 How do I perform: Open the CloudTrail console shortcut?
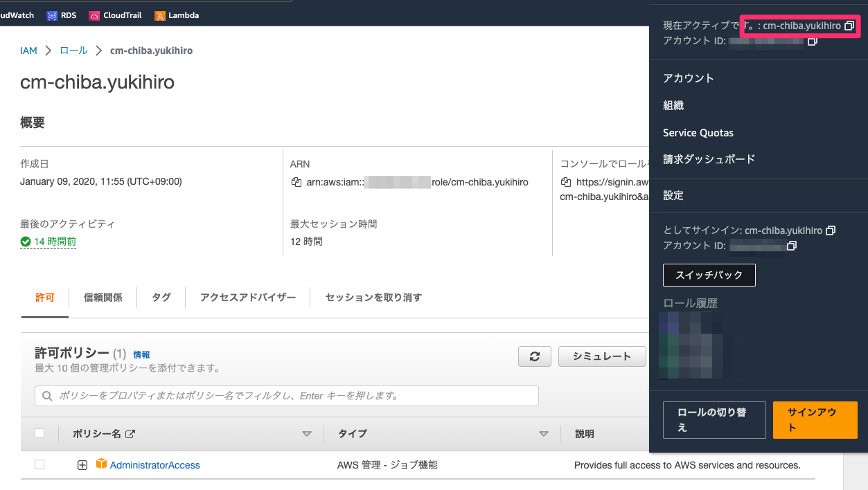(x=115, y=15)
